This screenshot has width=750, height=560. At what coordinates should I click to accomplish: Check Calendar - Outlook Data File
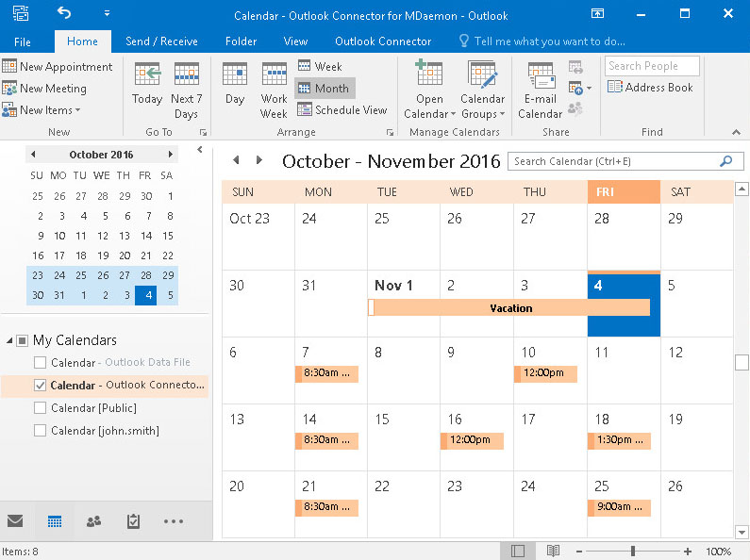(x=41, y=362)
